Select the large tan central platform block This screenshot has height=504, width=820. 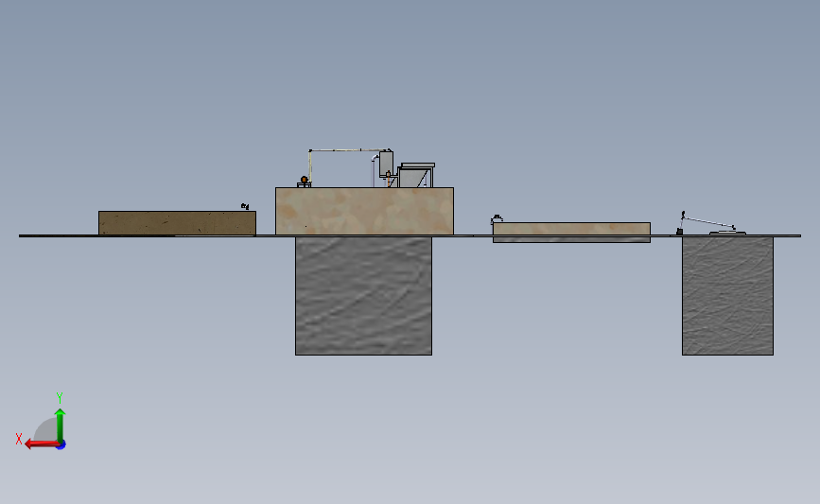364,211
